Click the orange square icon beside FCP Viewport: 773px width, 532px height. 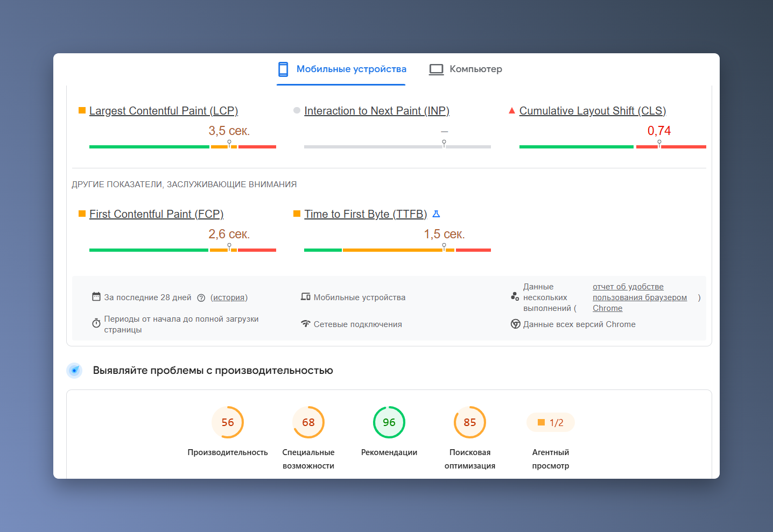(82, 214)
